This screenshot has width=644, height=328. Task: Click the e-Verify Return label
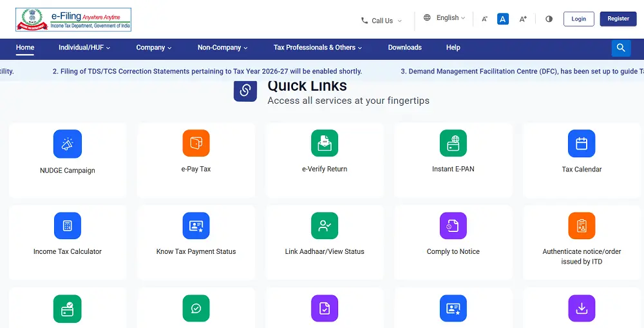(325, 169)
